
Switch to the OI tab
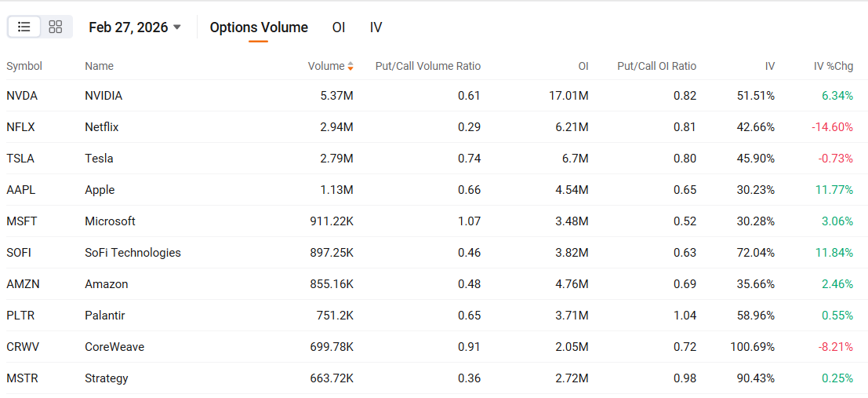(x=339, y=27)
